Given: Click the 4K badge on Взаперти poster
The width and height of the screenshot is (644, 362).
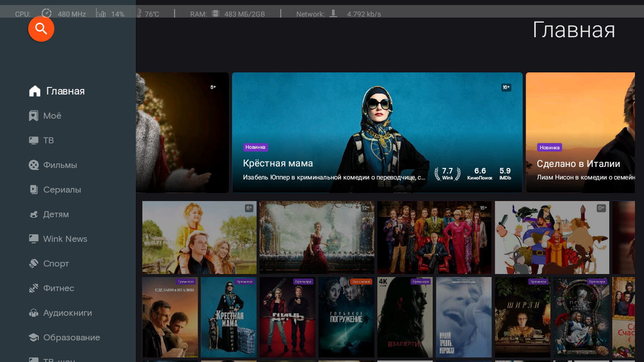Looking at the screenshot, I should tap(383, 282).
